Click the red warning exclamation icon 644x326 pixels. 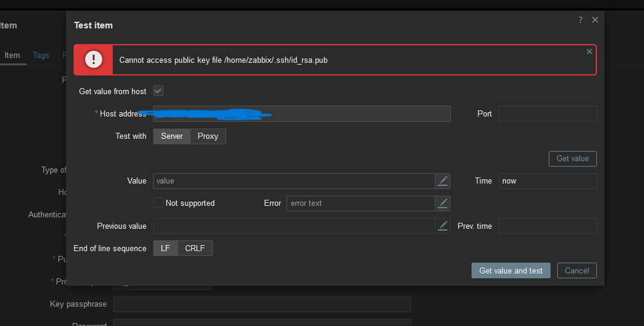tap(93, 60)
